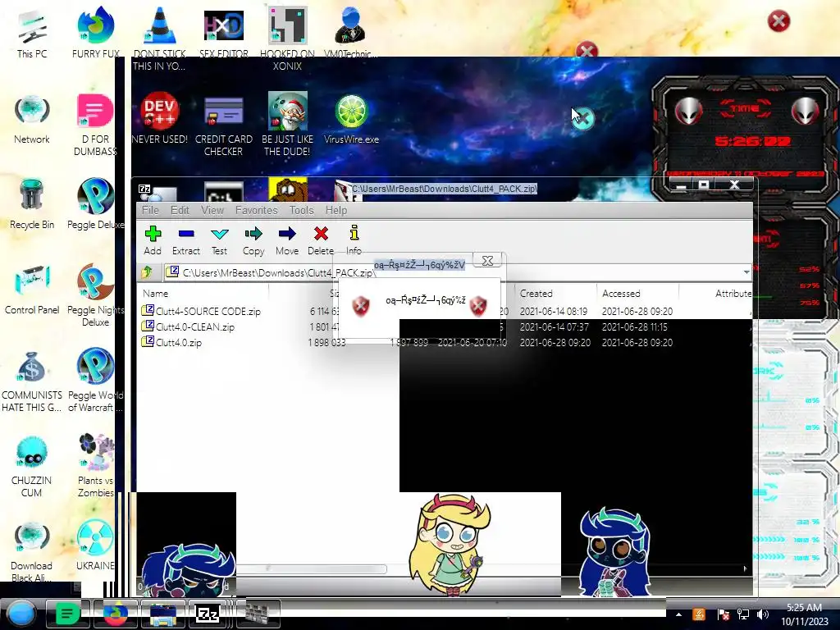Screen dimensions: 840x630
Task: Open HOOKED ON XONIX desktop icon
Action: point(288,38)
